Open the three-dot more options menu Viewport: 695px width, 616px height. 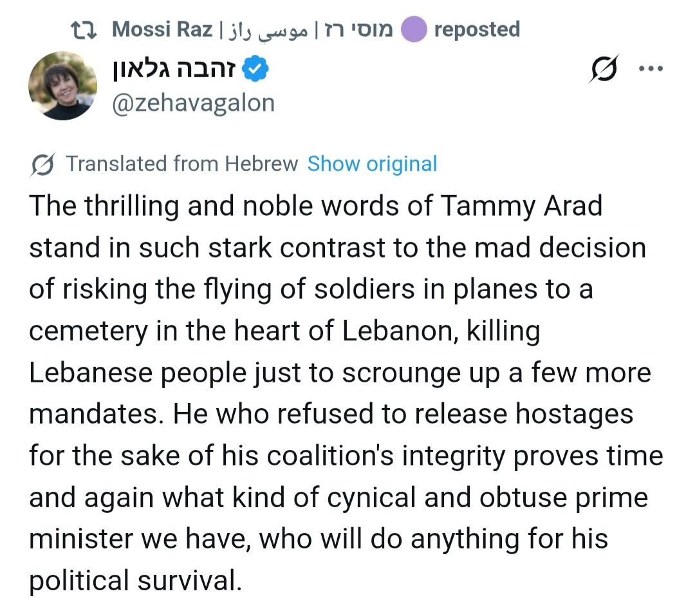[650, 70]
